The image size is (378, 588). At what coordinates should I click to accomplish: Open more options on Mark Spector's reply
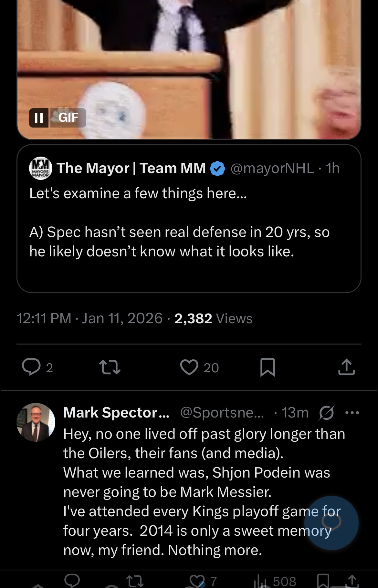point(352,413)
